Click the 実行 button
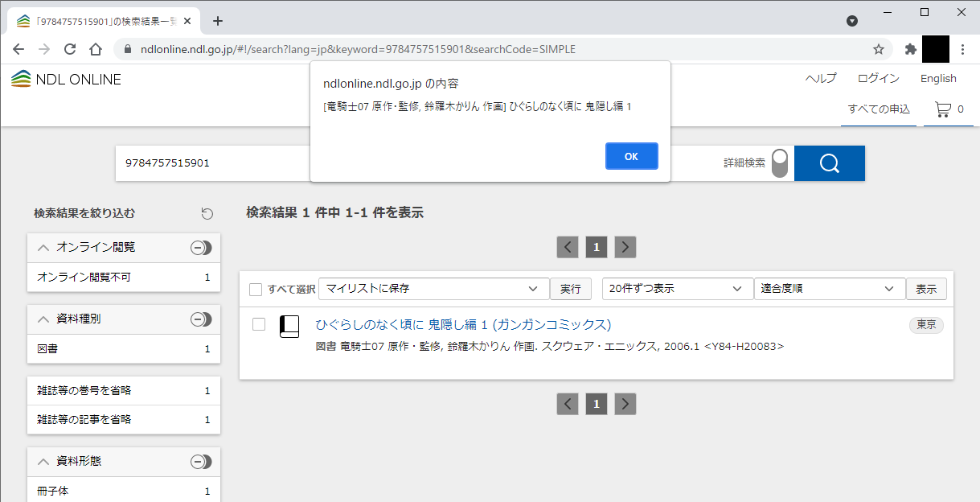The image size is (980, 502). (x=571, y=289)
